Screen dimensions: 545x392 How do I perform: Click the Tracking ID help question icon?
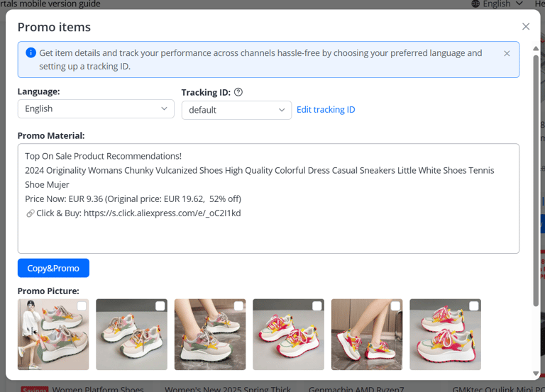pos(238,92)
